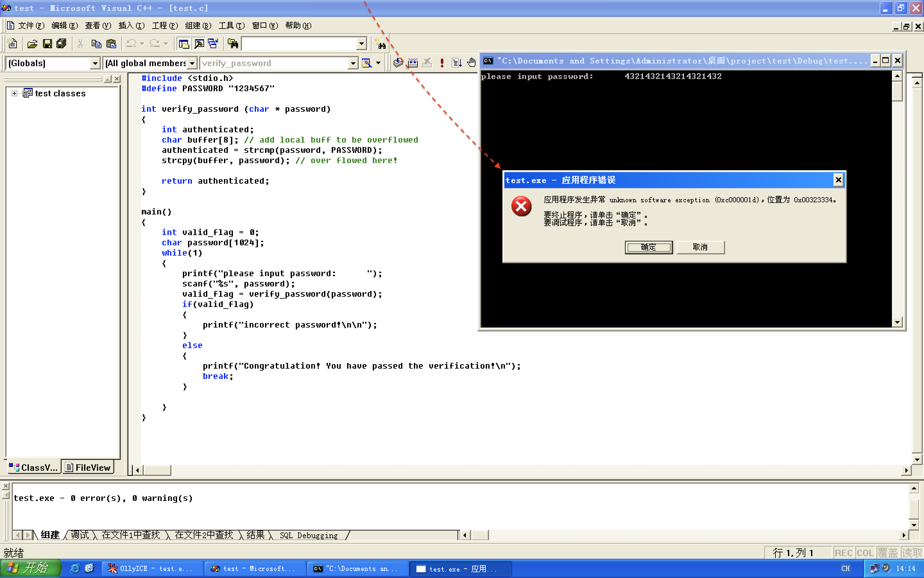Click the Paste clipboard icon
Viewport: 924px width, 578px height.
tap(111, 44)
